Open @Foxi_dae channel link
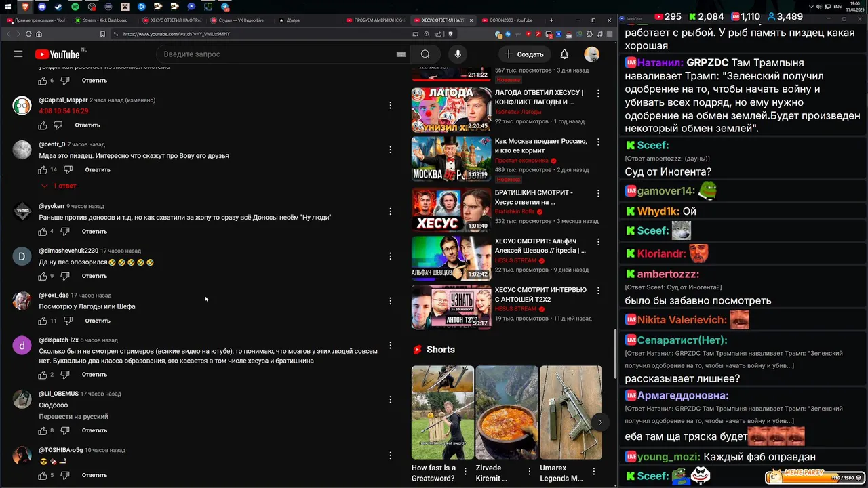Viewport: 868px width, 488px height. [x=54, y=296]
